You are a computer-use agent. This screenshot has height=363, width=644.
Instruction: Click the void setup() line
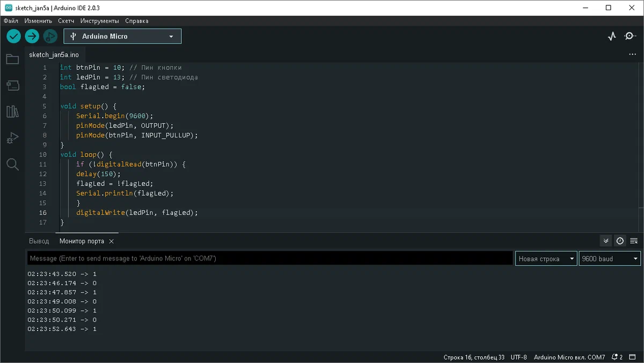[88, 106]
